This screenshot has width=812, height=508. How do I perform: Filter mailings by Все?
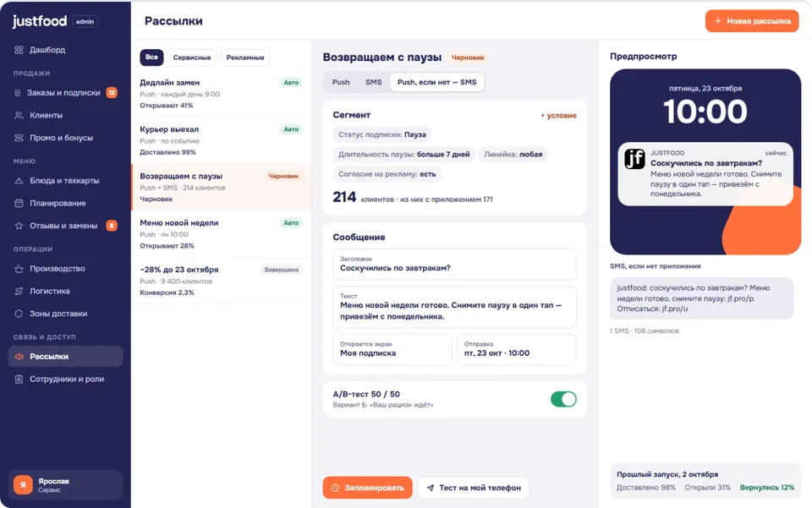point(151,57)
